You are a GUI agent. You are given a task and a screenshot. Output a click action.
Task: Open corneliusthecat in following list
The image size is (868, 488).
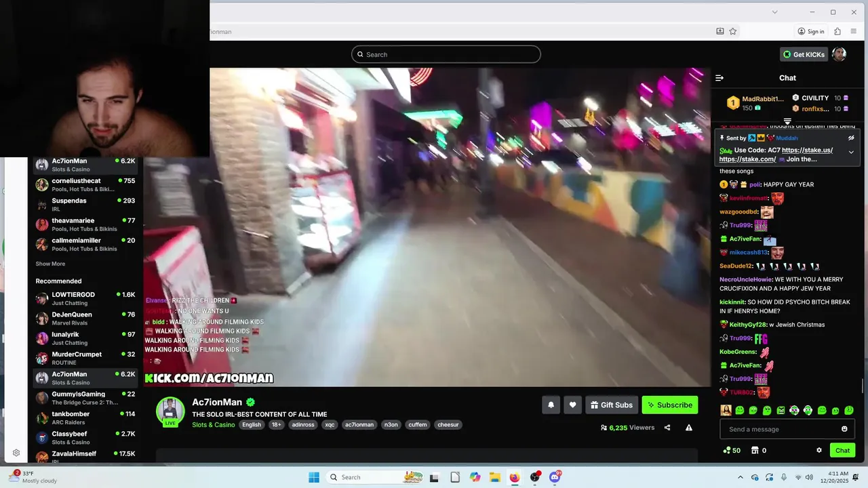tap(85, 184)
